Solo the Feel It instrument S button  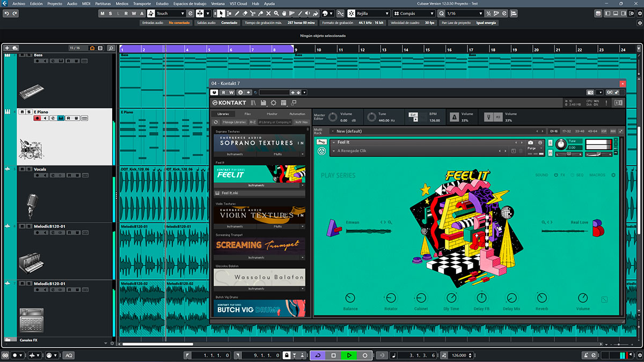(x=551, y=143)
